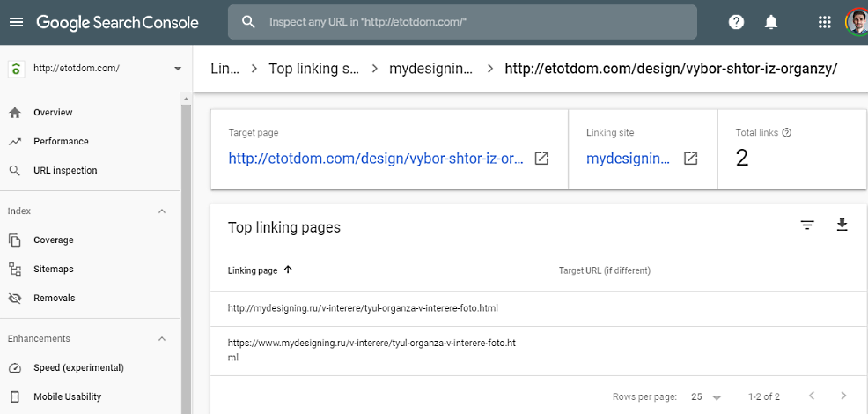
Task: Open the Help question mark icon
Action: click(x=736, y=22)
